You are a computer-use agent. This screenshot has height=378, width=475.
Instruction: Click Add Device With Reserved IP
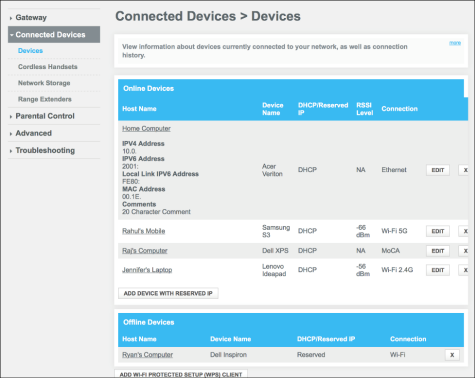(x=168, y=293)
